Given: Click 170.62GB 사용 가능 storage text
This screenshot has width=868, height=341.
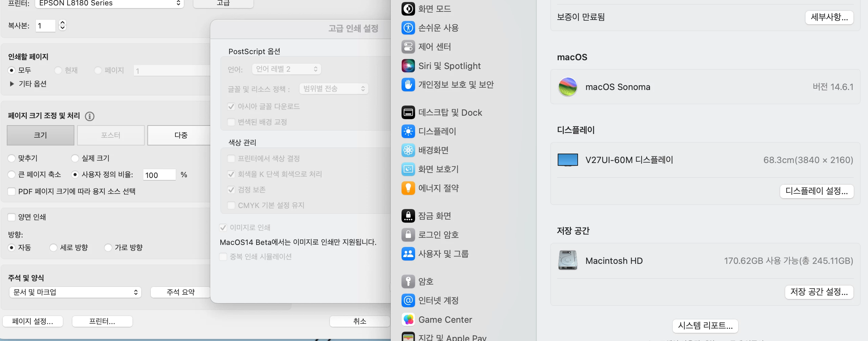Looking at the screenshot, I should pos(789,261).
